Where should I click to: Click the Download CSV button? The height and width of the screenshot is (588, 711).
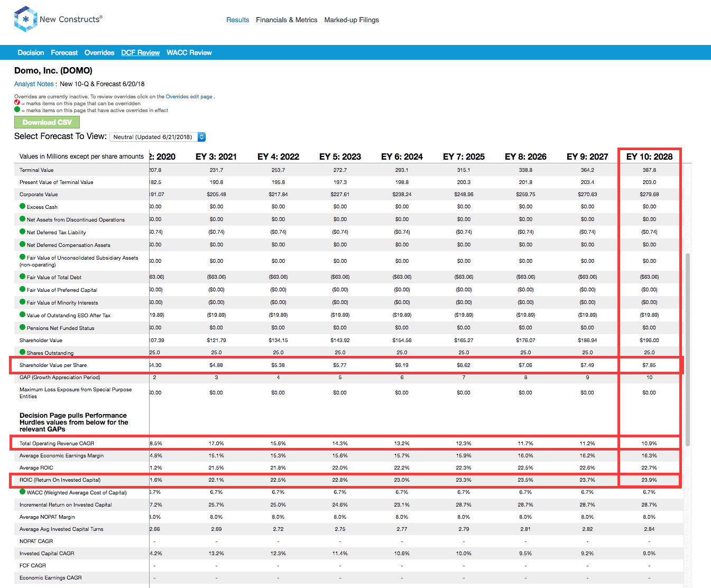(x=47, y=122)
